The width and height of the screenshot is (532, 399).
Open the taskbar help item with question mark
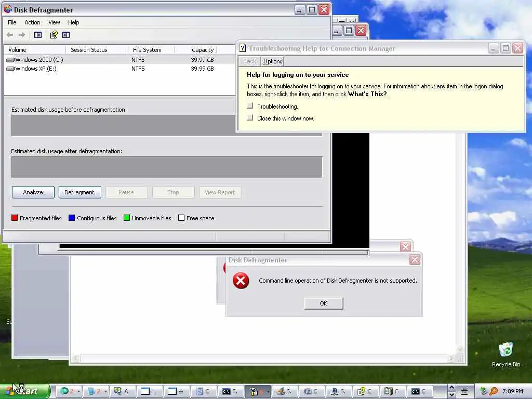(365, 391)
